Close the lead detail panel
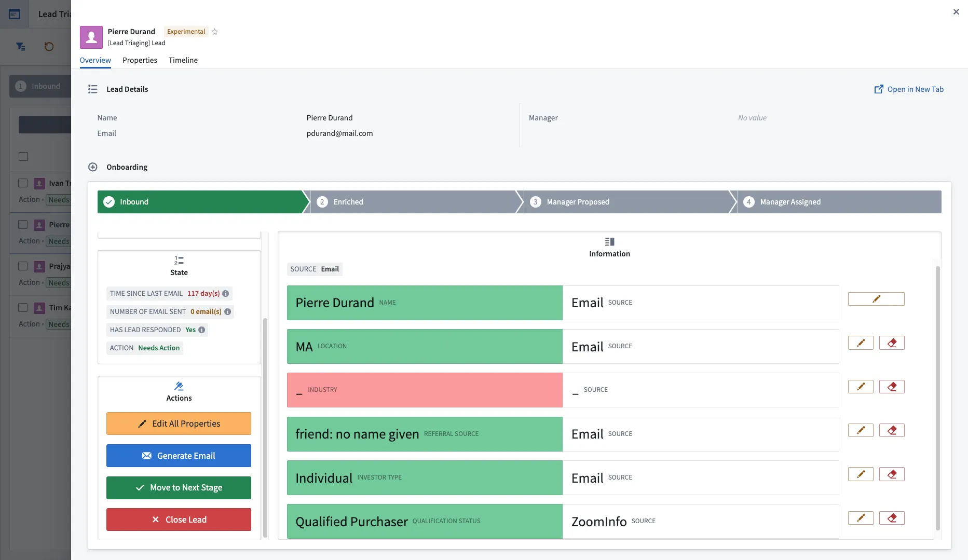This screenshot has height=560, width=968. pyautogui.click(x=956, y=11)
